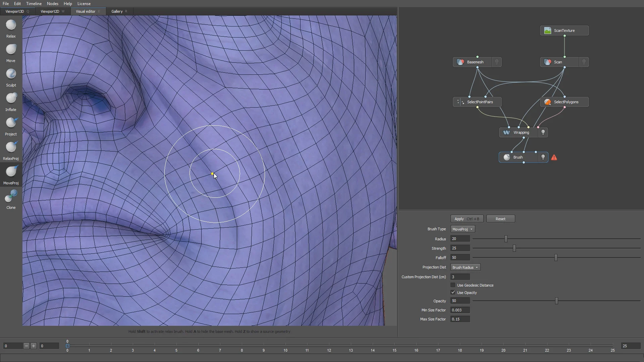This screenshot has height=362, width=644.
Task: Enable Use Geodesic Distance
Action: tap(453, 285)
